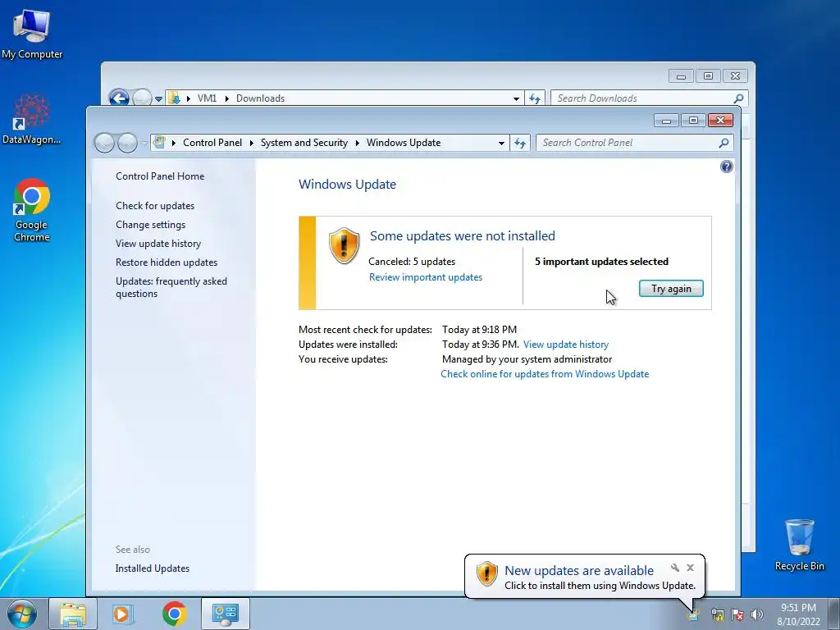The image size is (840, 630).
Task: Open Google Chrome desktop shortcut
Action: click(x=32, y=210)
